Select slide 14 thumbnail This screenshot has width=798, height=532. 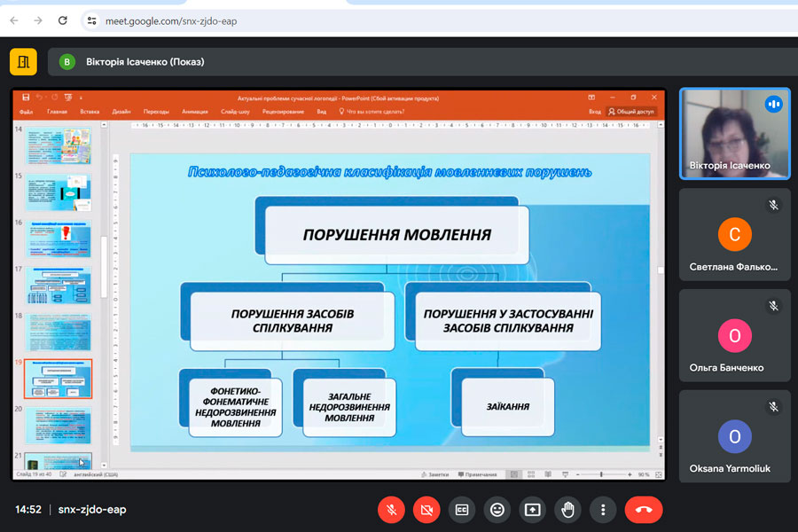coord(59,145)
